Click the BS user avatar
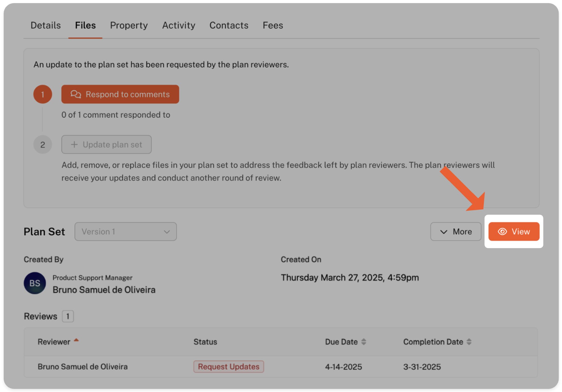Screen dimensions: 562x392 35,283
